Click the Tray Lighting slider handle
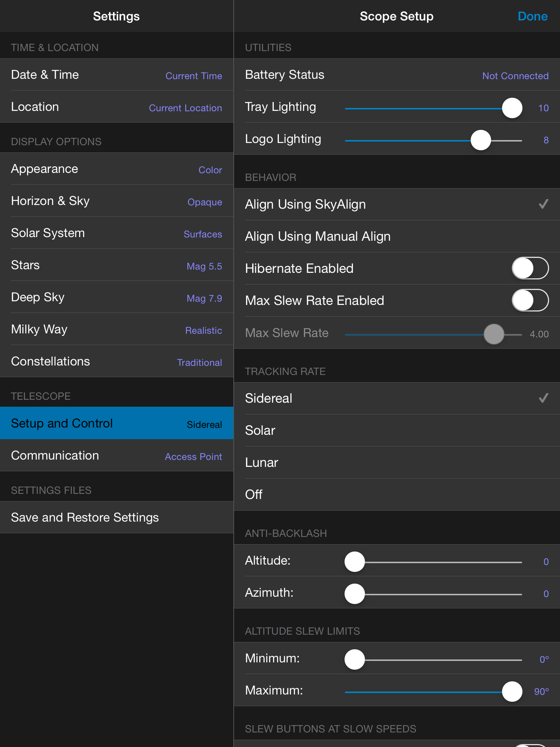The width and height of the screenshot is (560, 747). tap(512, 108)
